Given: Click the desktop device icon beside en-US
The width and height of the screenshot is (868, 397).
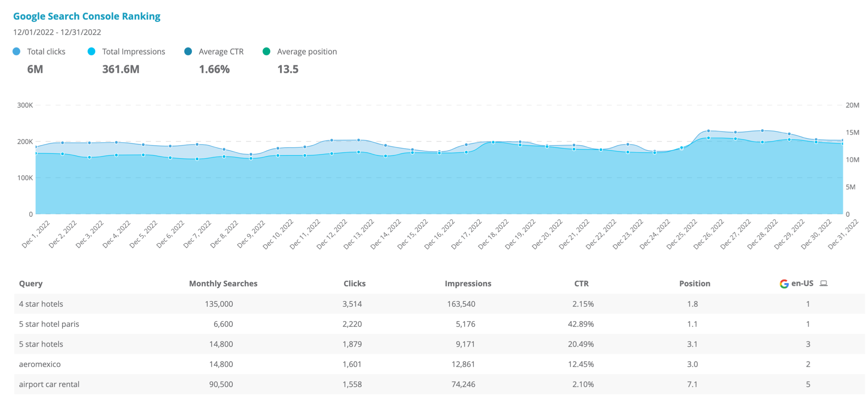Looking at the screenshot, I should click(824, 284).
